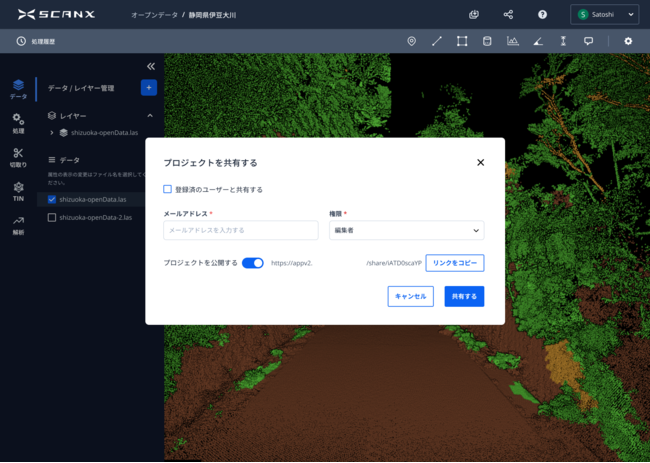The height and width of the screenshot is (463, 650).
Task: Expand the shizuoka-openData.las layer tree item
Action: click(51, 132)
